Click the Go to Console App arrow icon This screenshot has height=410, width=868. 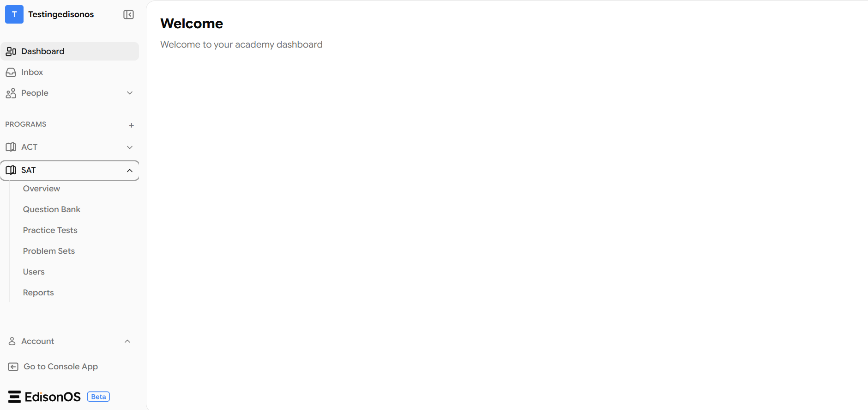pyautogui.click(x=13, y=367)
